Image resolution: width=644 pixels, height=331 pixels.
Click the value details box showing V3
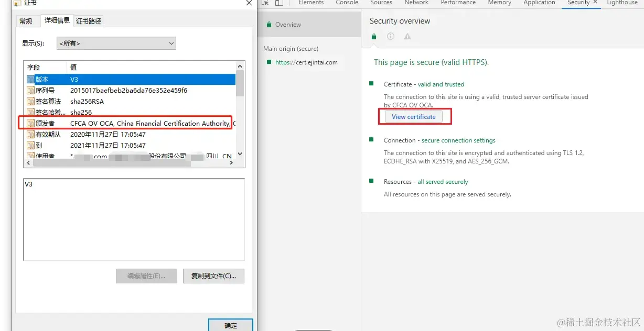click(134, 219)
